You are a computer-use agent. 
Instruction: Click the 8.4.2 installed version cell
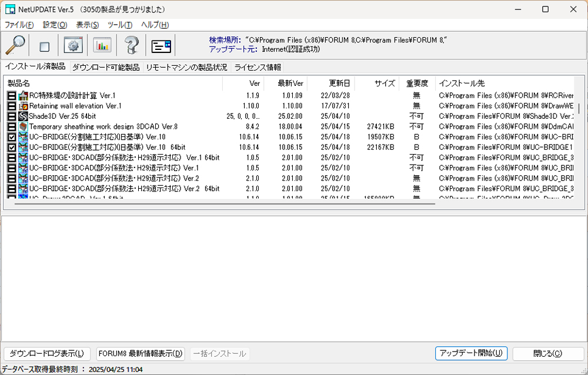click(x=252, y=127)
